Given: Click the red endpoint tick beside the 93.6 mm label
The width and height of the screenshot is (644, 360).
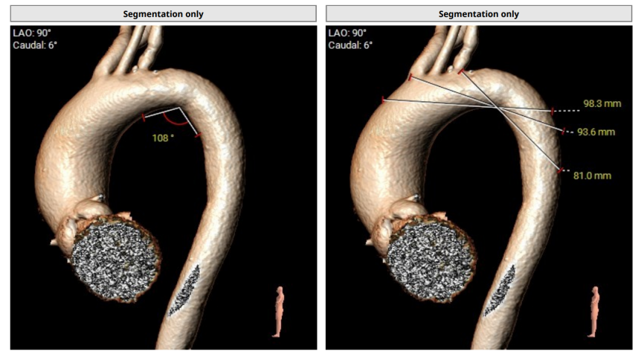Looking at the screenshot, I should pos(563,131).
